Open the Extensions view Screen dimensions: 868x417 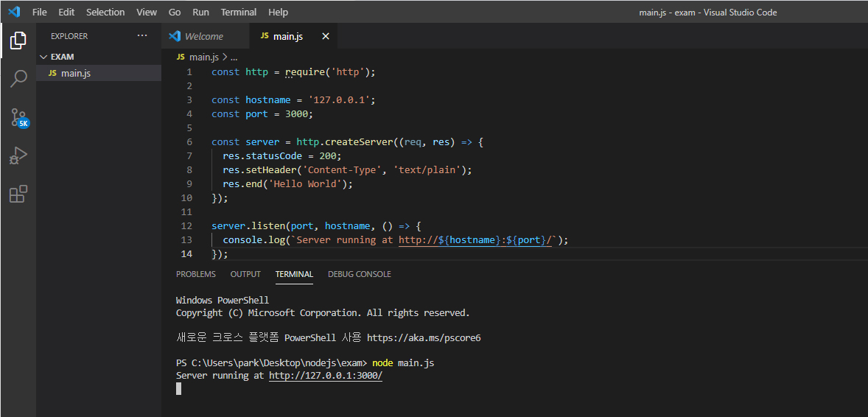(18, 194)
